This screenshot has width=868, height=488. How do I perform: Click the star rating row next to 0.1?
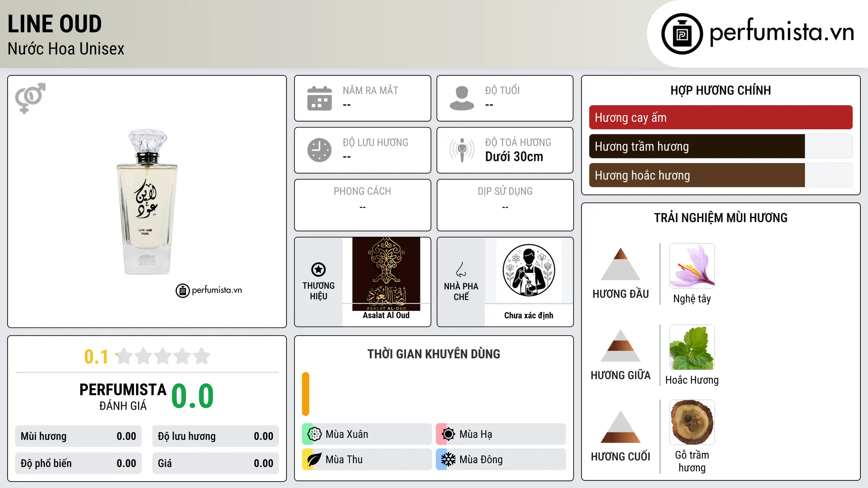163,356
